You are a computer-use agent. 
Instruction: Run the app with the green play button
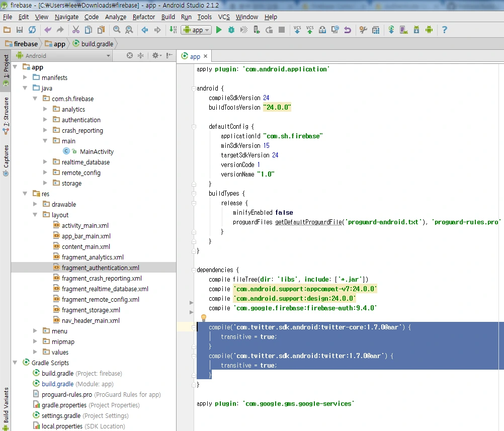click(x=219, y=30)
